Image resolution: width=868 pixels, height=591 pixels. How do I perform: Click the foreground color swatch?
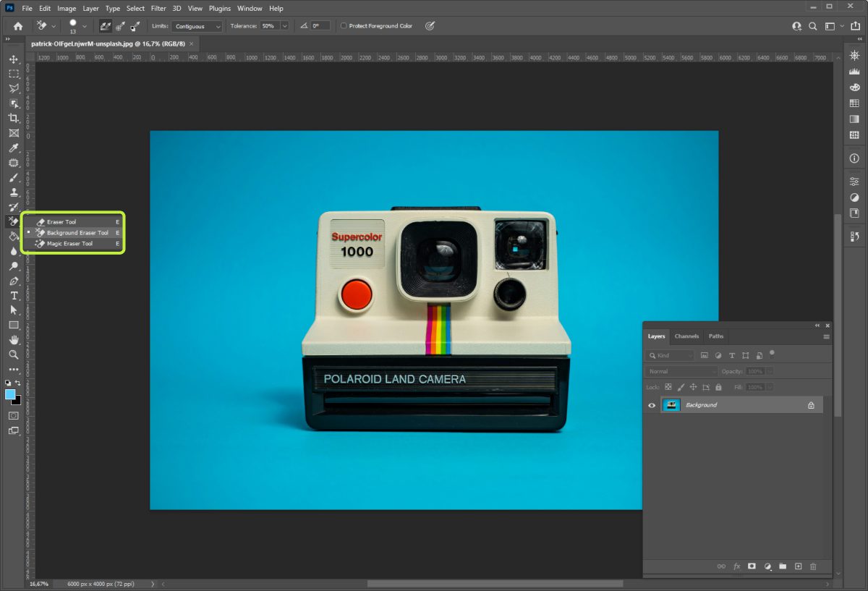click(x=10, y=394)
